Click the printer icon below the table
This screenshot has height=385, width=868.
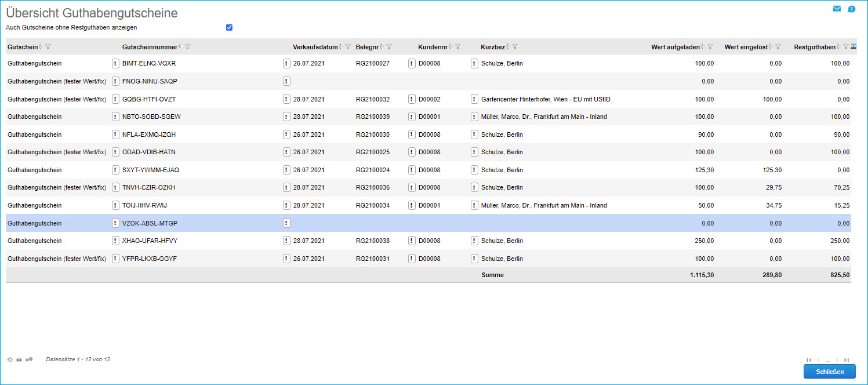(19, 360)
